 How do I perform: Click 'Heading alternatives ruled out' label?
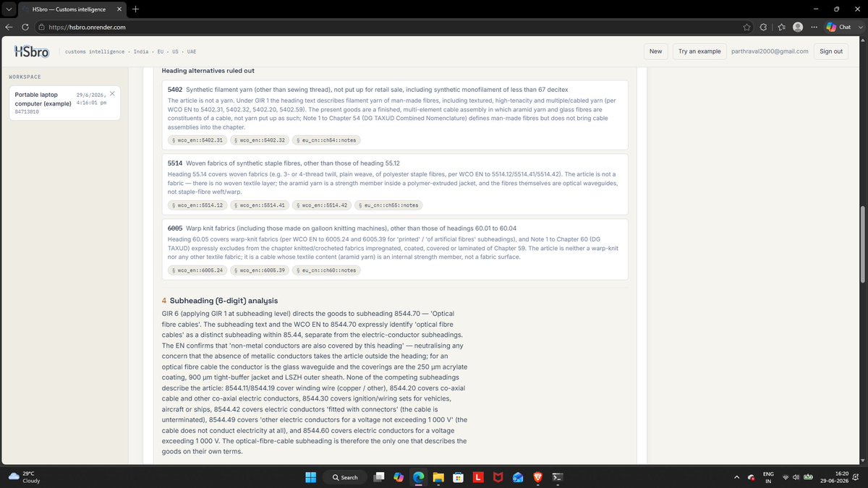pos(208,70)
